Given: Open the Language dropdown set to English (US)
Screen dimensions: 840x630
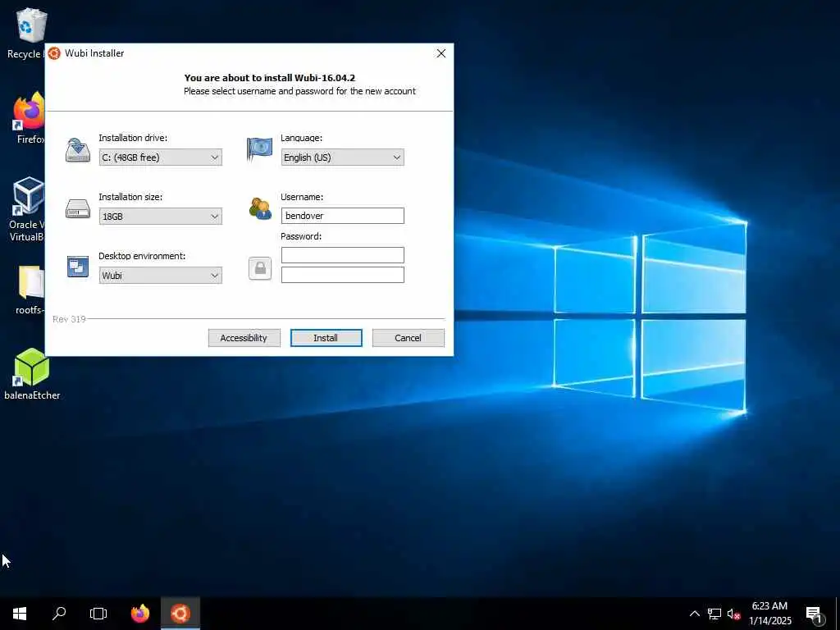Looking at the screenshot, I should point(342,157).
